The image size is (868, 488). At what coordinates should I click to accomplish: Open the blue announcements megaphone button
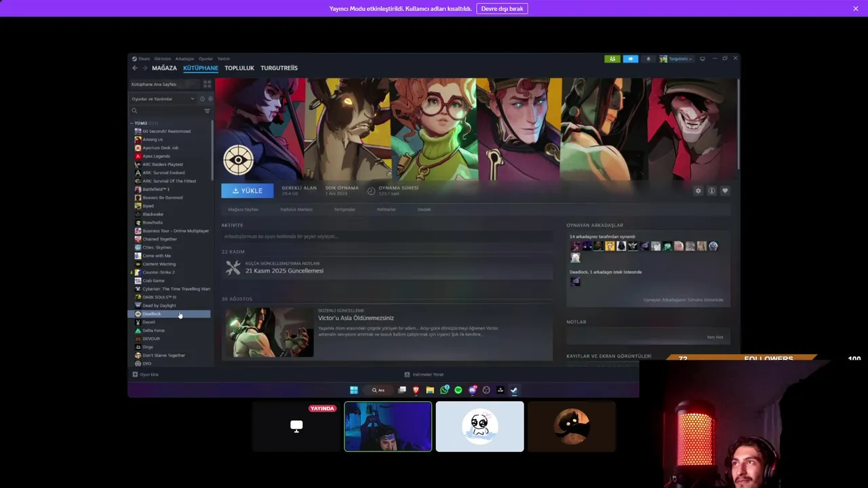631,59
